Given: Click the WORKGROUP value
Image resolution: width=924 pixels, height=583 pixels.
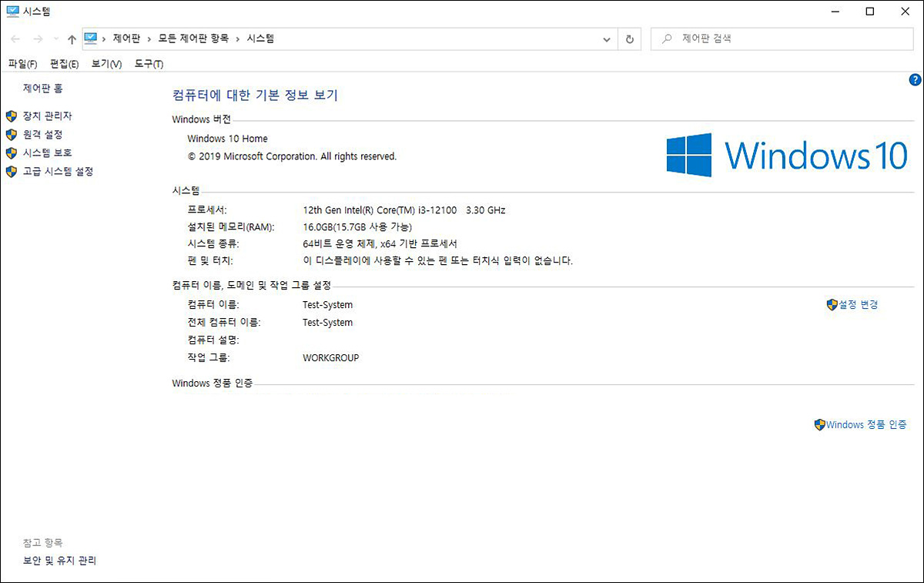Looking at the screenshot, I should pyautogui.click(x=330, y=358).
